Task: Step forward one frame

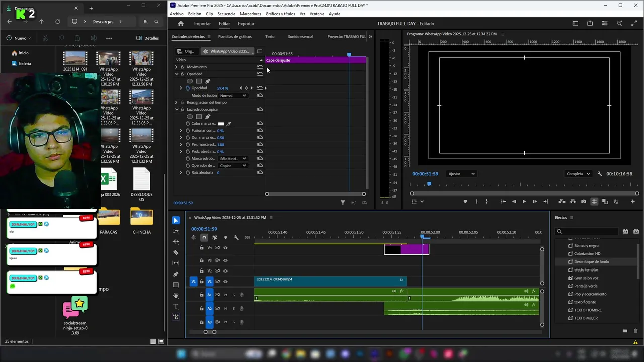Action: [x=535, y=202]
